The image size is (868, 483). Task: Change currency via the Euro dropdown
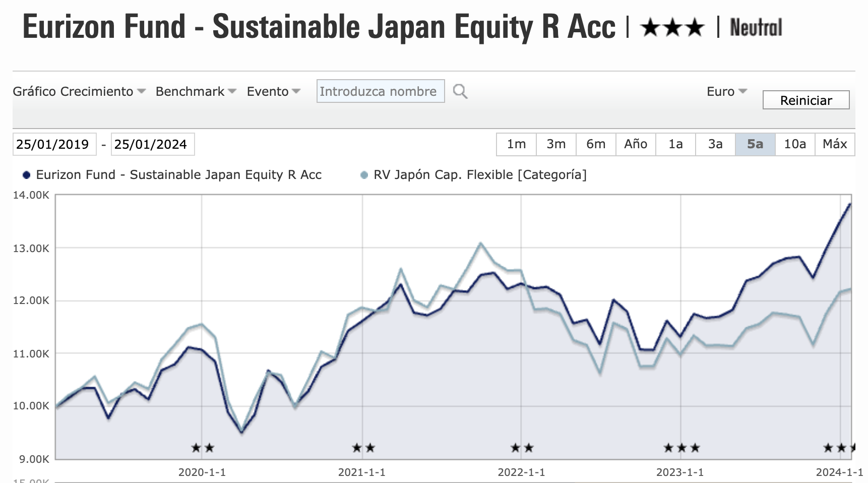(x=726, y=91)
